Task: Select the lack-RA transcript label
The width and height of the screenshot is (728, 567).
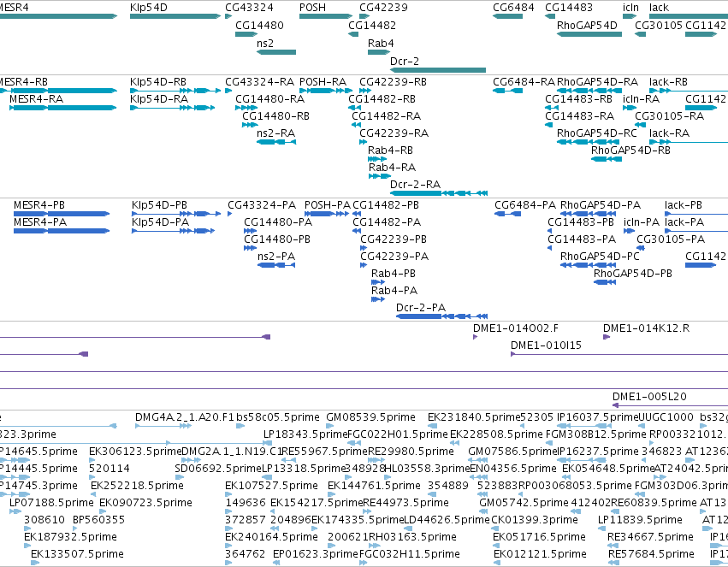Action: 669,133
